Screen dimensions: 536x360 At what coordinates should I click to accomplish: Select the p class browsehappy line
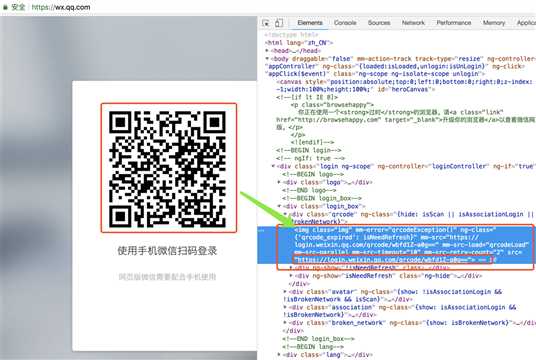pos(333,105)
